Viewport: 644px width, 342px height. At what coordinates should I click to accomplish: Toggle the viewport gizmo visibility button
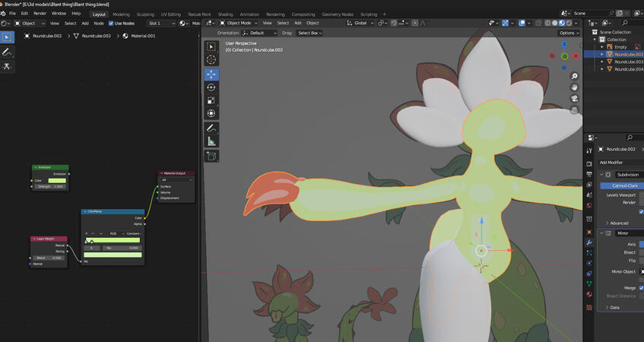(505, 23)
